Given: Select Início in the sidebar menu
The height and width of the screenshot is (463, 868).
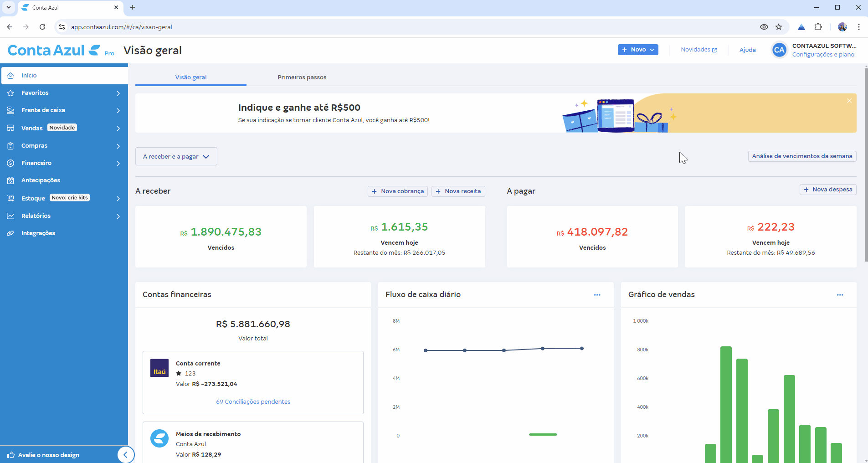Looking at the screenshot, I should coord(65,76).
